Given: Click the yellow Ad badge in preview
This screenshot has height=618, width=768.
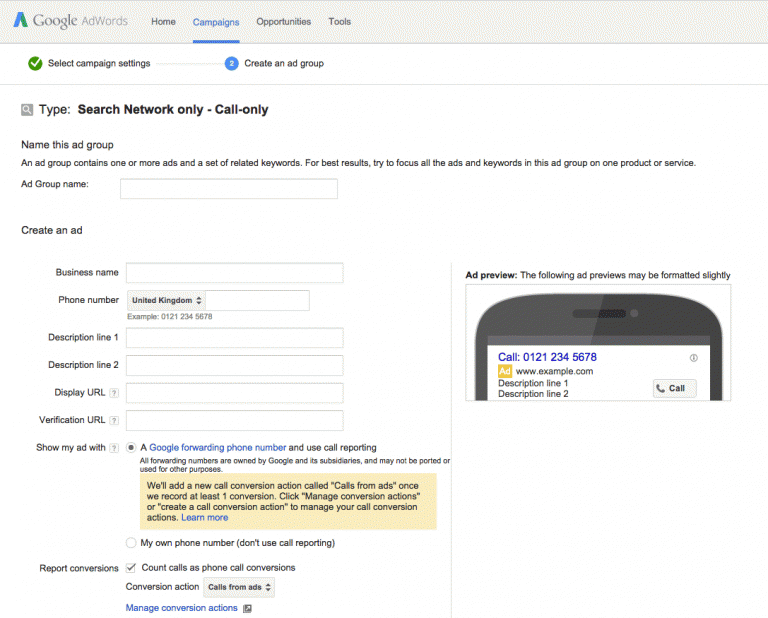Looking at the screenshot, I should coord(505,371).
